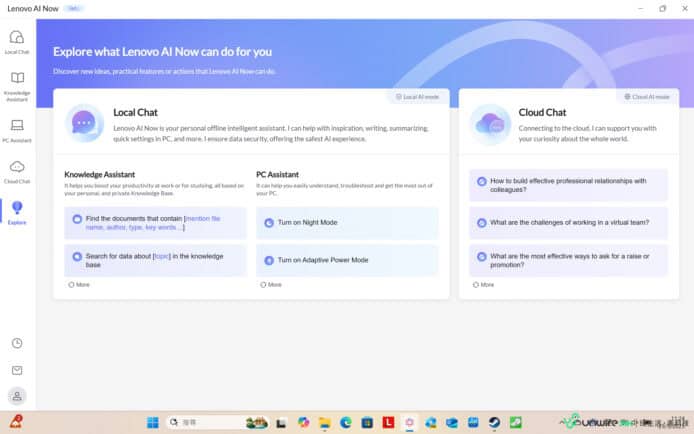Open Local Chat from the sidebar
This screenshot has width=694, height=434.
tap(17, 42)
